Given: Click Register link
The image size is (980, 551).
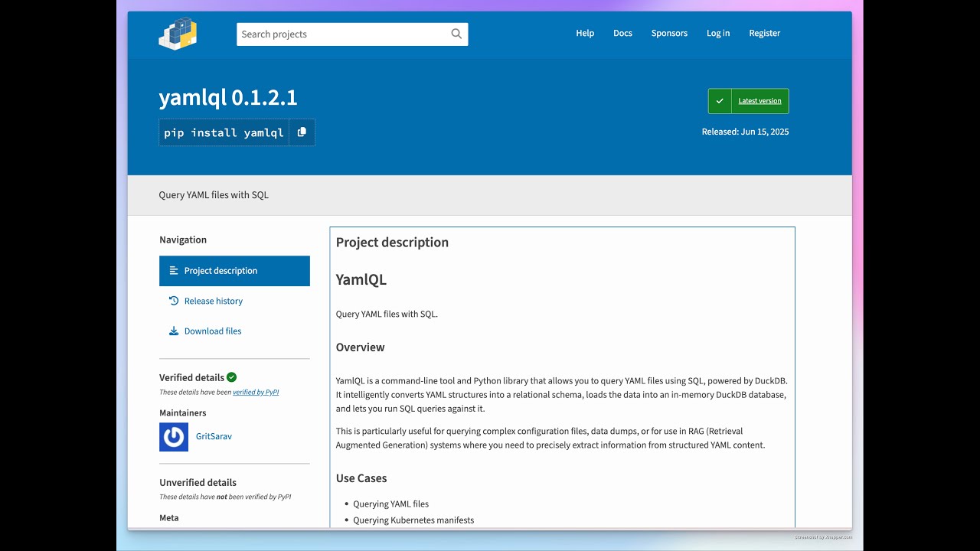Looking at the screenshot, I should [x=765, y=33].
